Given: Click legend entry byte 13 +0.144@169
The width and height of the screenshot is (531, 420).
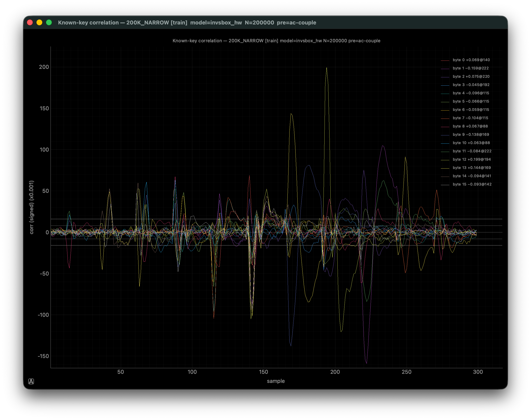Looking at the screenshot, I should [x=466, y=168].
